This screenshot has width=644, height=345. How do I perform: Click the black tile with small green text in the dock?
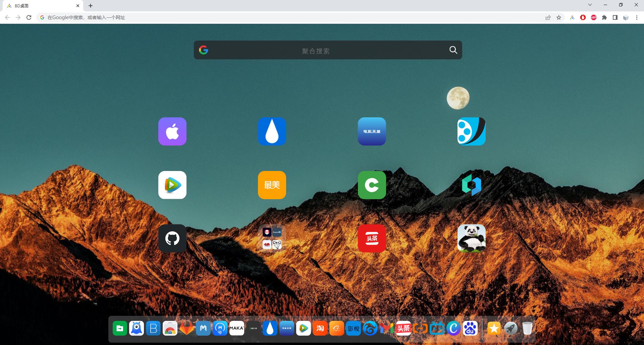[x=254, y=329]
